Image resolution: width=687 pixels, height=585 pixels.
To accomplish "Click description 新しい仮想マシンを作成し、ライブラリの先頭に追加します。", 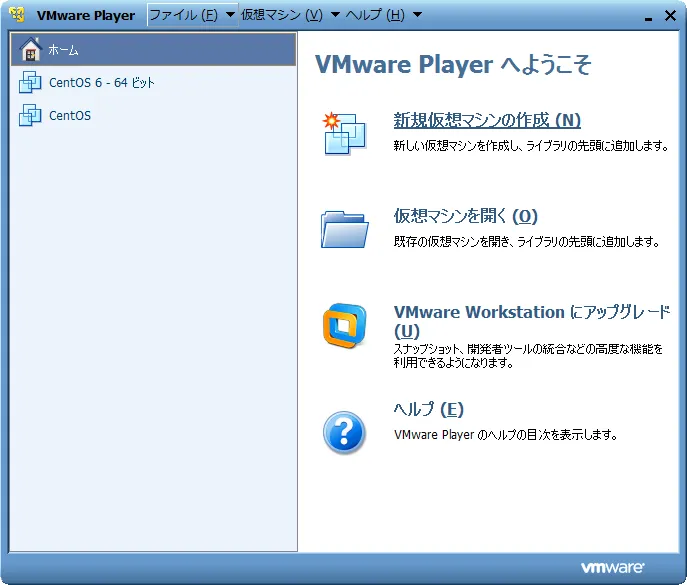I will (x=531, y=146).
